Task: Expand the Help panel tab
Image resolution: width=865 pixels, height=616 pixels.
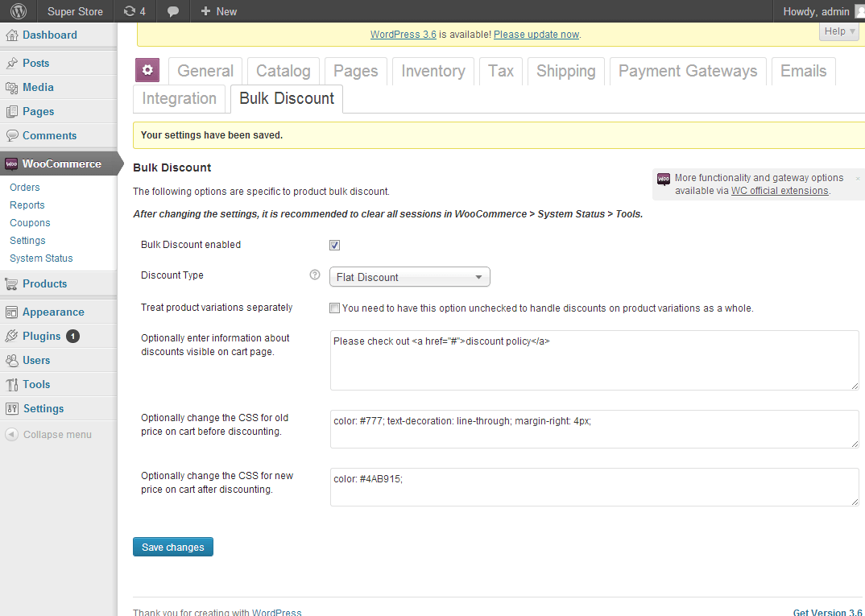Action: [838, 31]
